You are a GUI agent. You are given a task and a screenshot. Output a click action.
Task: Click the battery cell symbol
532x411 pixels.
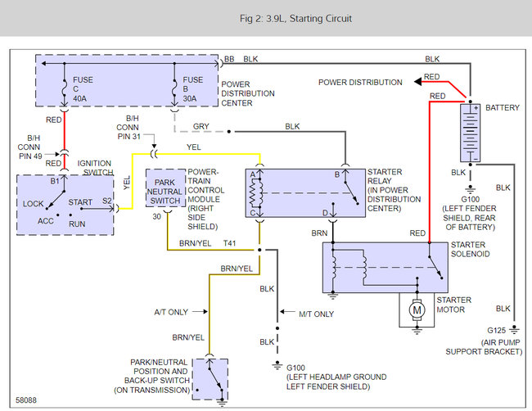click(470, 133)
